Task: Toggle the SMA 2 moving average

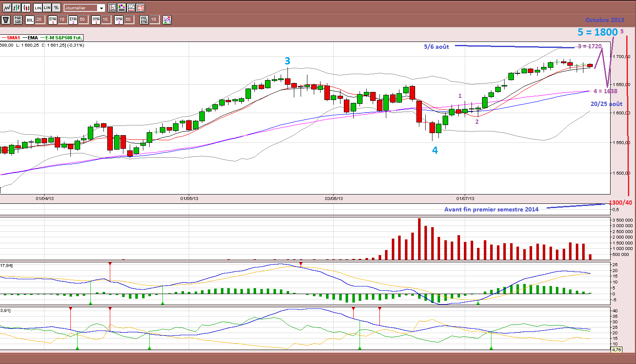Action: (x=119, y=19)
